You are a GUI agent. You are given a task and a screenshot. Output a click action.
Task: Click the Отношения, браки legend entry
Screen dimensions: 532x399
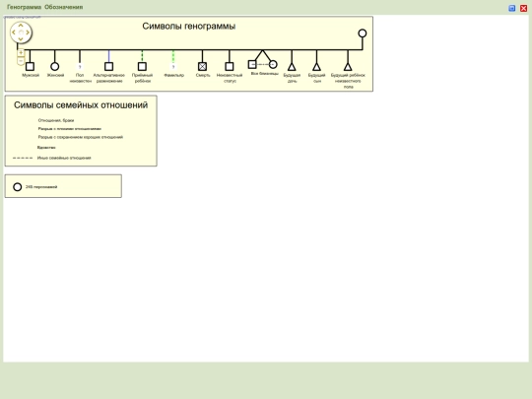tap(56, 120)
